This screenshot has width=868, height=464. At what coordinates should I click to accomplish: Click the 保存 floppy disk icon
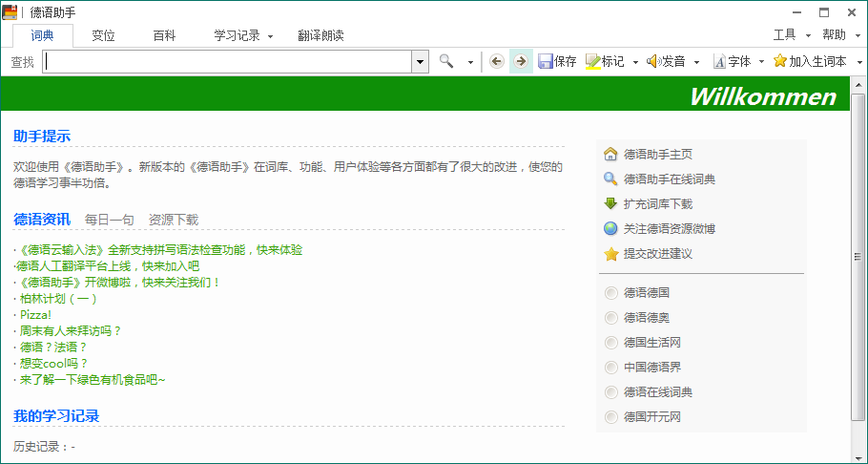coord(546,61)
